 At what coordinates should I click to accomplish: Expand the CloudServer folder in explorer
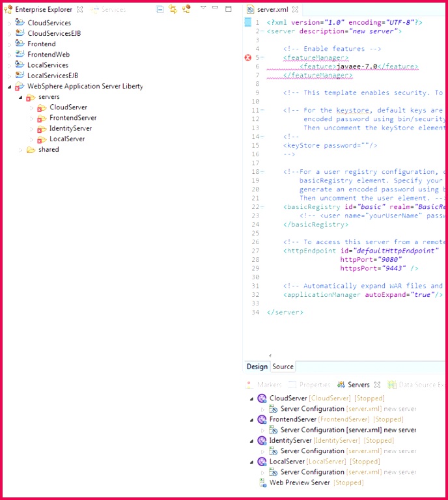[x=31, y=108]
